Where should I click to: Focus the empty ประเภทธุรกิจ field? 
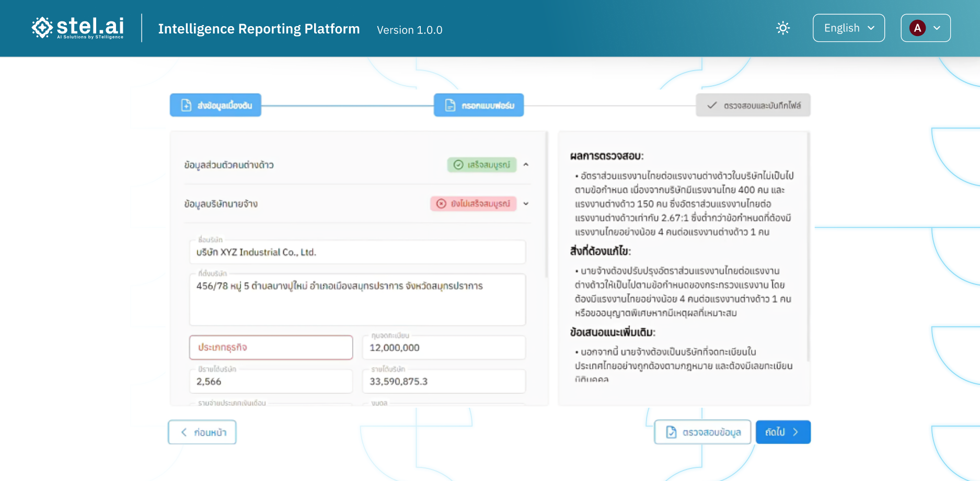tap(271, 348)
